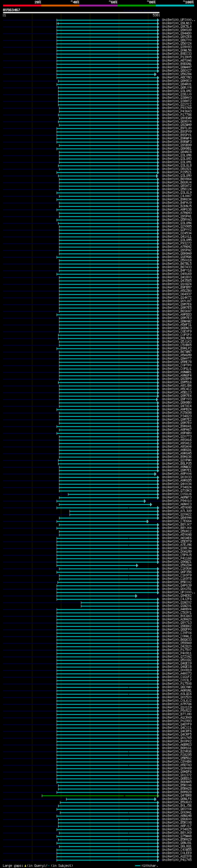Viewport: 197px width, 868px height.
Task: Select the UniRef100_Q75W48 label
Action: point(177,836)
